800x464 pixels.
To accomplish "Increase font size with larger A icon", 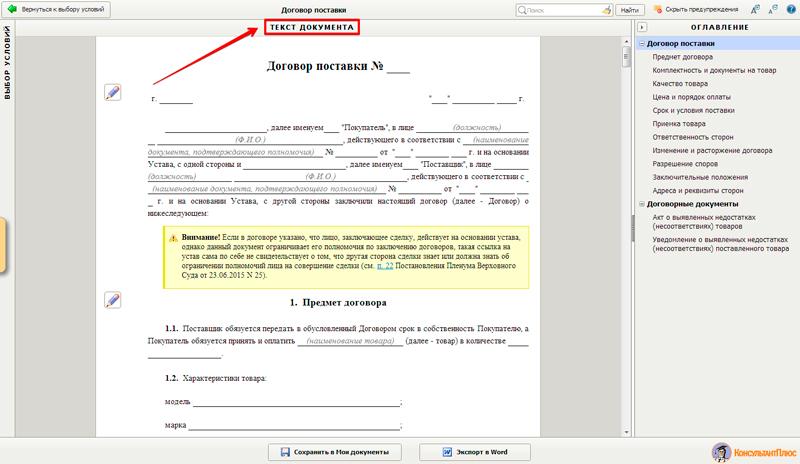I will tap(755, 9).
